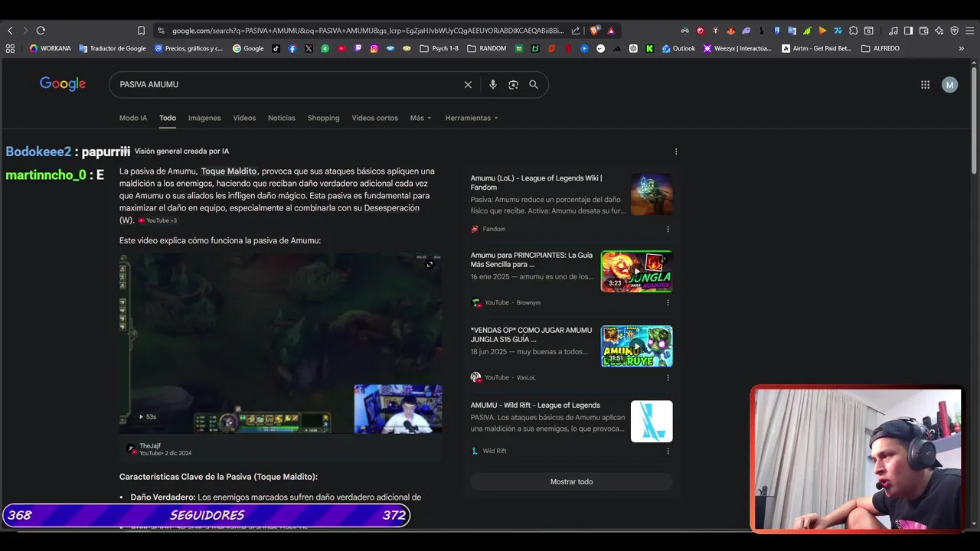Open the site settings icon in address bar

(x=161, y=31)
